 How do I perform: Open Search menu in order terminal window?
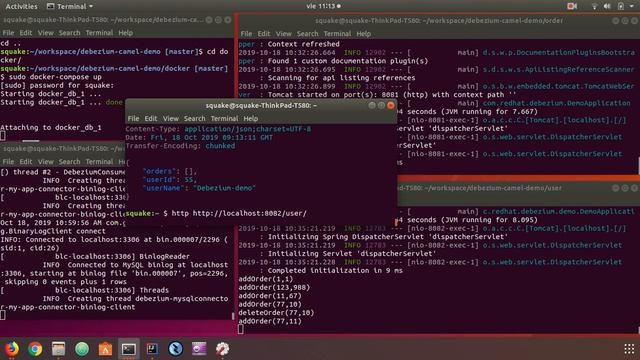[307, 33]
